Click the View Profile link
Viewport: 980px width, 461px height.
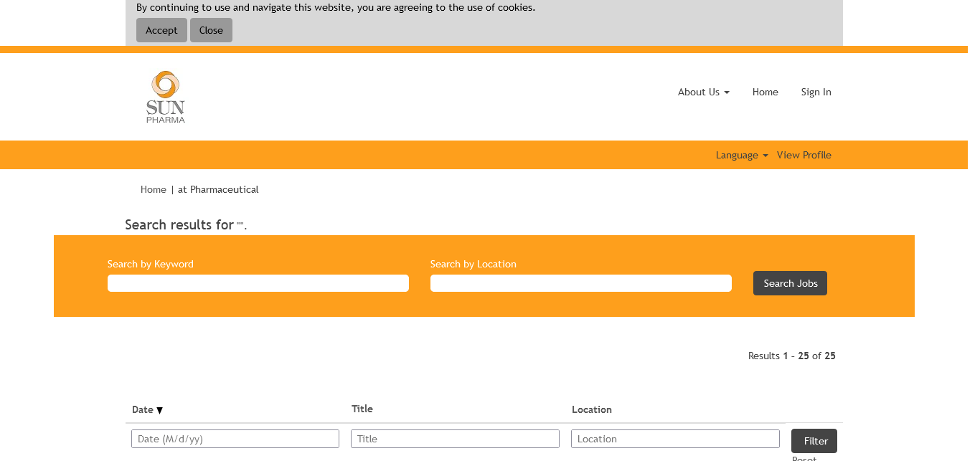click(804, 155)
